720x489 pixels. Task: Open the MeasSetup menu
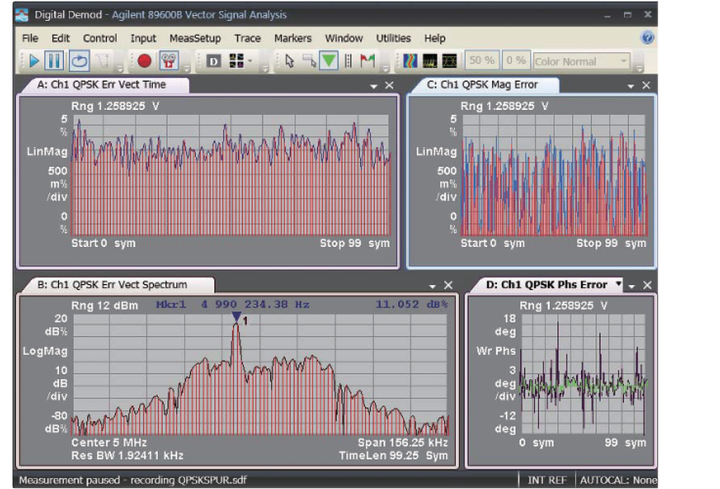195,38
